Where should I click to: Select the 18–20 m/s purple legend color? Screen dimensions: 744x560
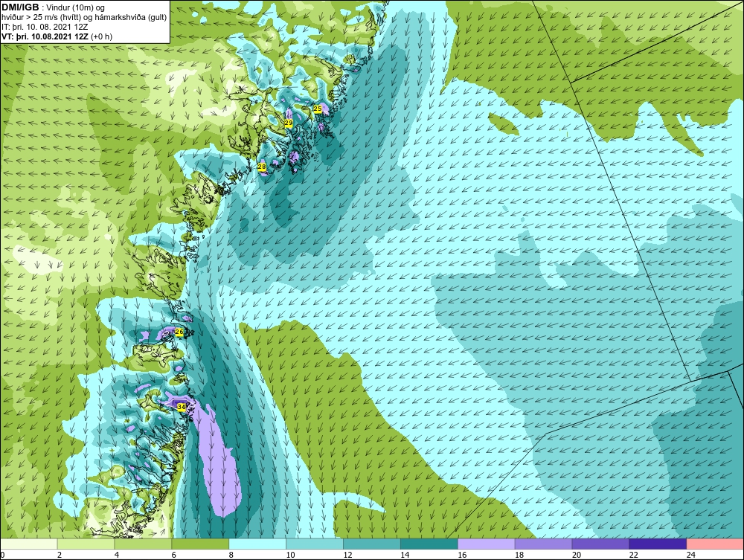[x=543, y=544]
